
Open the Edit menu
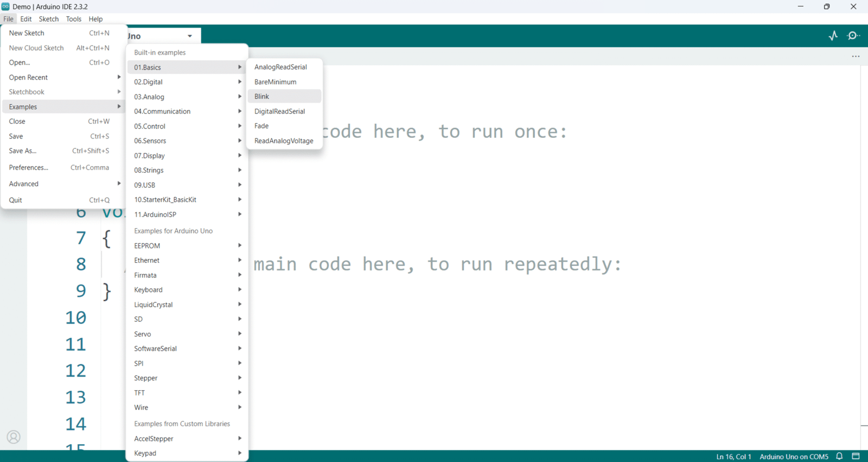[26, 19]
